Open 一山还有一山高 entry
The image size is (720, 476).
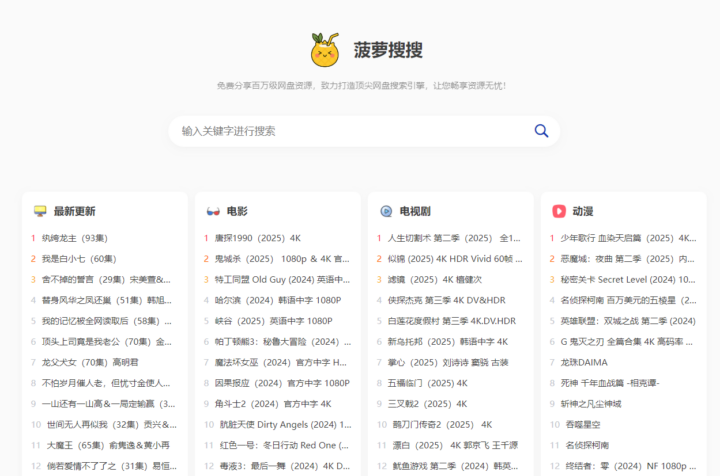pyautogui.click(x=108, y=404)
